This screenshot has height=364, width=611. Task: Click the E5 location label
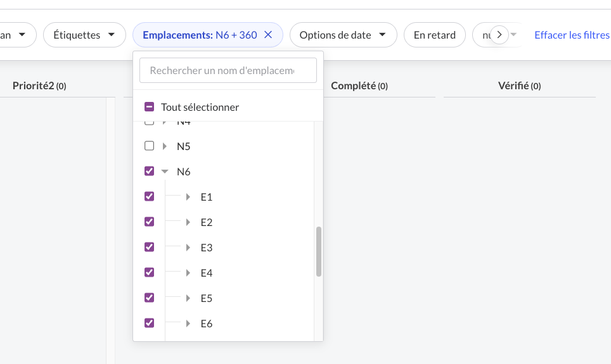point(207,298)
